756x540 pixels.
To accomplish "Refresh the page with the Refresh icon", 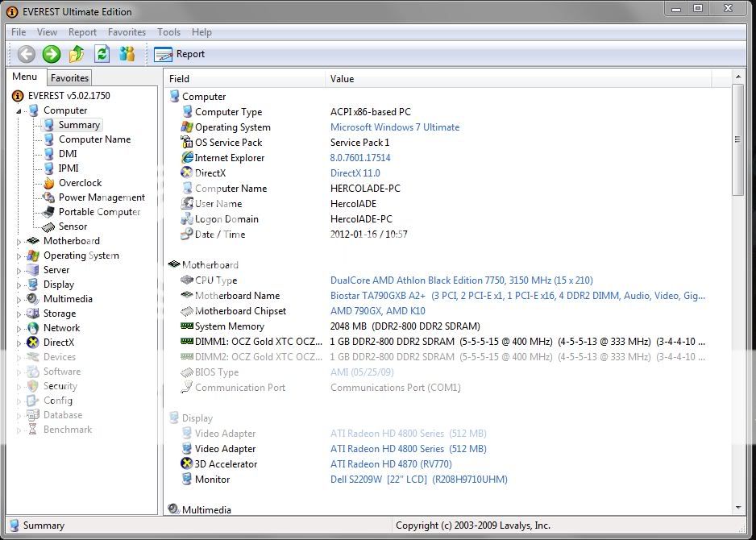I will tap(102, 54).
